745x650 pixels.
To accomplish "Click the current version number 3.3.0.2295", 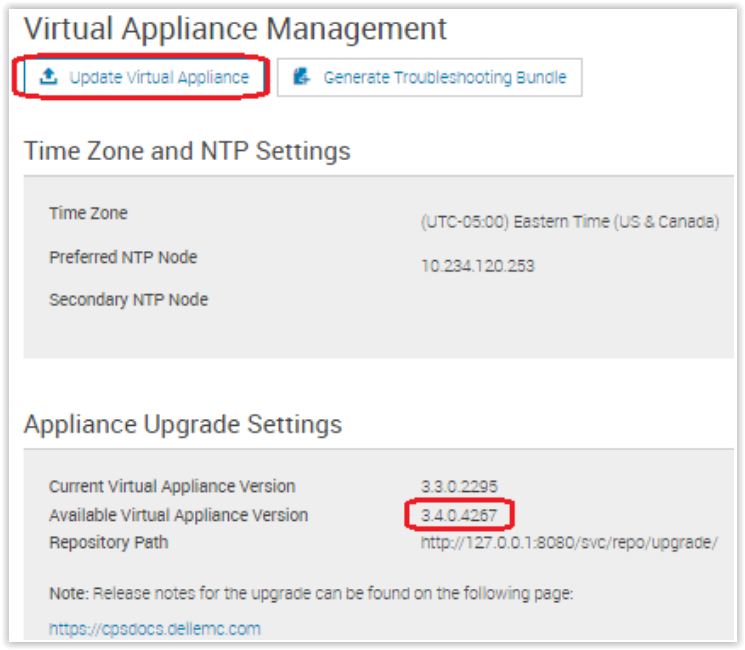I will pyautogui.click(x=459, y=487).
